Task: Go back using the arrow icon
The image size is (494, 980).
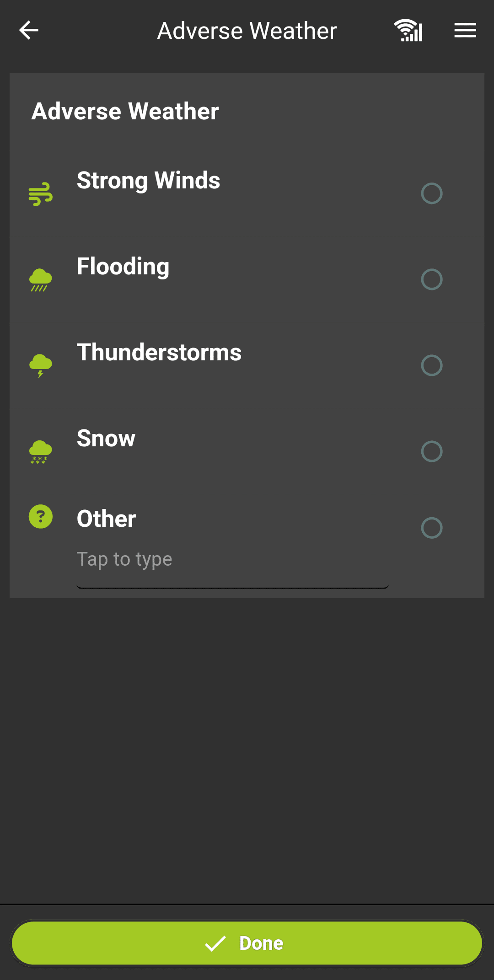Action: click(x=29, y=31)
